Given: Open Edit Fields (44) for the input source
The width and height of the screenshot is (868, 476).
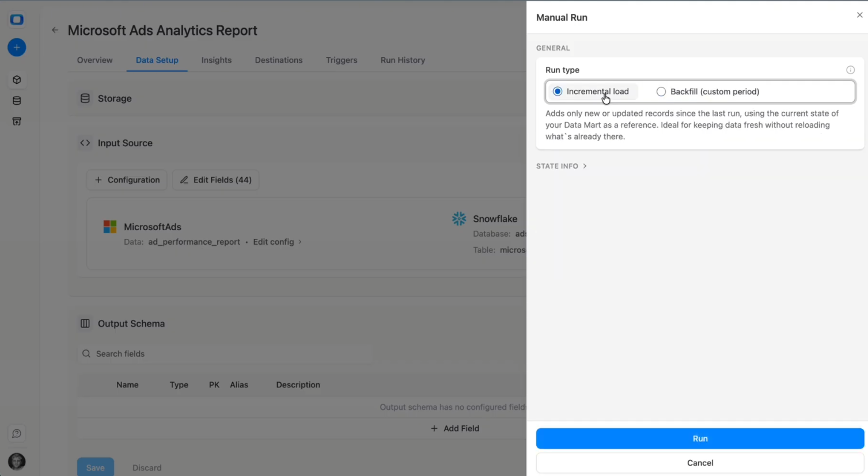Looking at the screenshot, I should point(215,180).
